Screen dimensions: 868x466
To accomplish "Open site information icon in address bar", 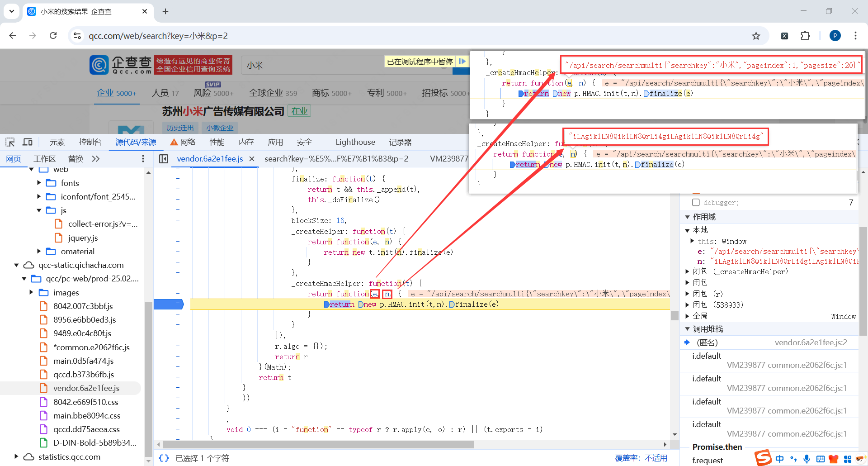I will [x=77, y=36].
